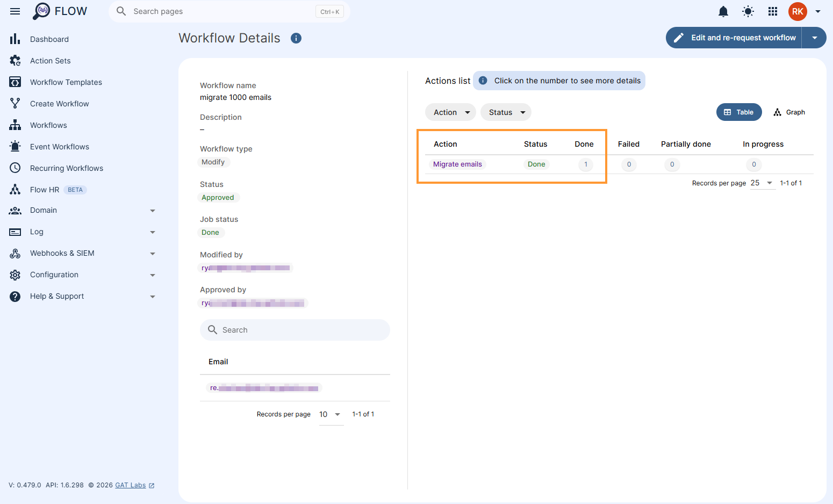Click the Flow HR sidebar icon
833x504 pixels.
(15, 190)
